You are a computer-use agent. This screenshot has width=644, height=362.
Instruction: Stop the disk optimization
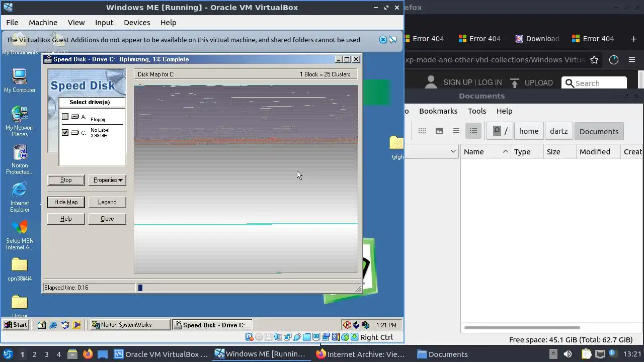tap(66, 180)
